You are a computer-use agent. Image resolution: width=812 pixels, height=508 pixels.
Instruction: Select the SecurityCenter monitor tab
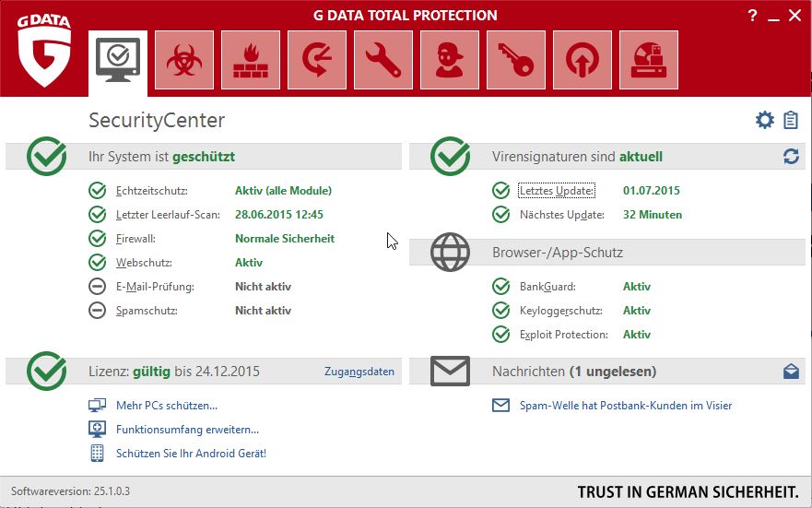pyautogui.click(x=118, y=60)
